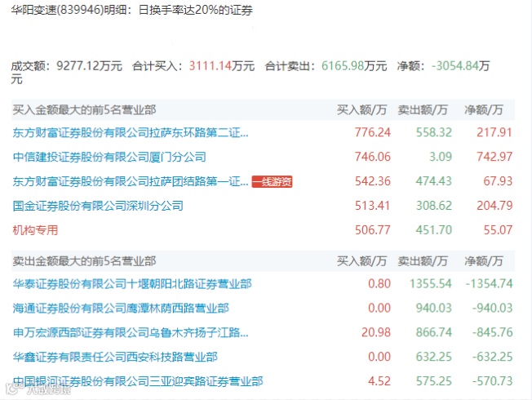
Task: Click 净额/万 header in buy table
Action: 484,109
